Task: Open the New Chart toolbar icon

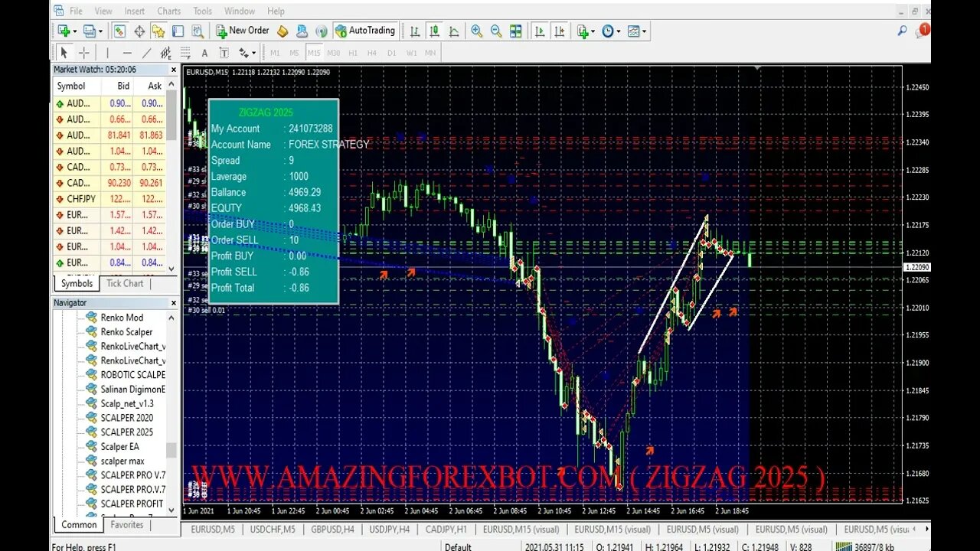Action: click(x=64, y=31)
